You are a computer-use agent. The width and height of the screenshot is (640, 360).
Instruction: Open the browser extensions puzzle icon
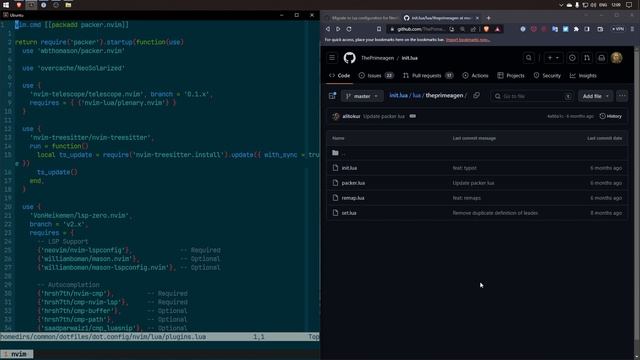(576, 29)
